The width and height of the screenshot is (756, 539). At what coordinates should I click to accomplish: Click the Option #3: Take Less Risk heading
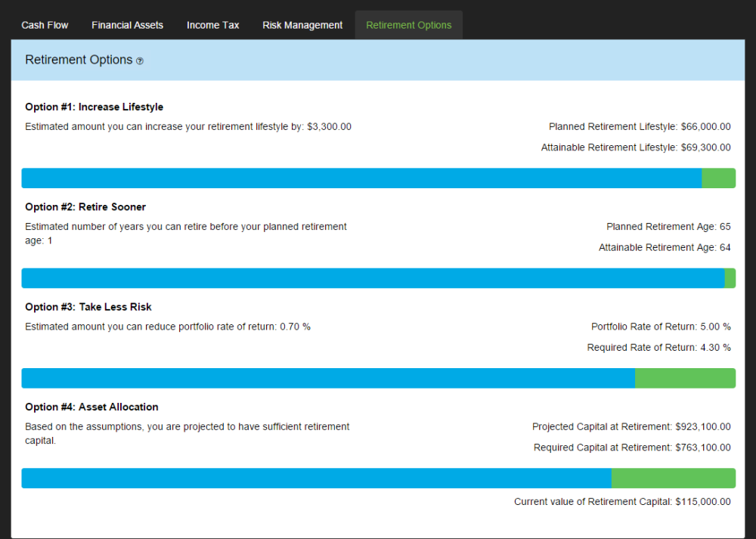click(88, 307)
